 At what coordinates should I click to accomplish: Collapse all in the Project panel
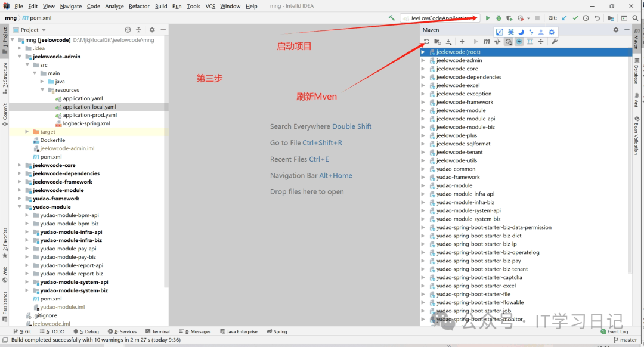click(138, 30)
